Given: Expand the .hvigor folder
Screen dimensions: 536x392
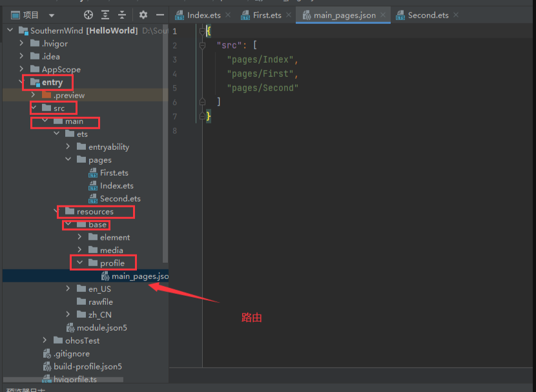Looking at the screenshot, I should pos(21,43).
